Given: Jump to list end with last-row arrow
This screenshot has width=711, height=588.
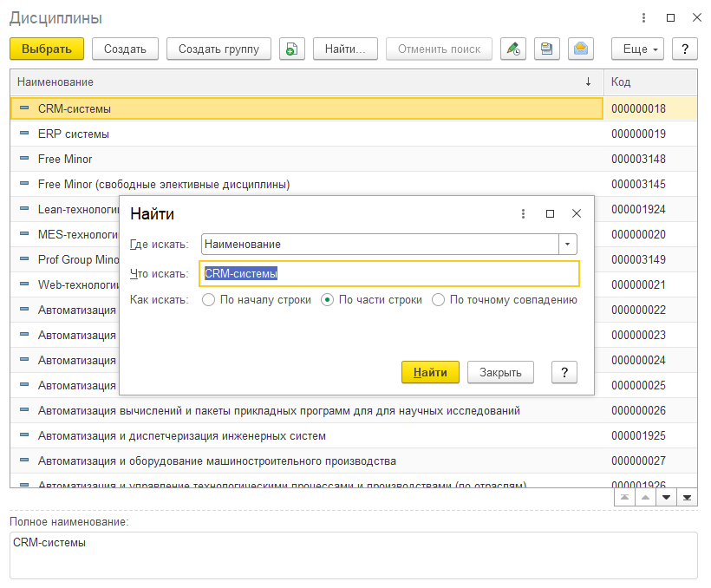Looking at the screenshot, I should (x=687, y=497).
